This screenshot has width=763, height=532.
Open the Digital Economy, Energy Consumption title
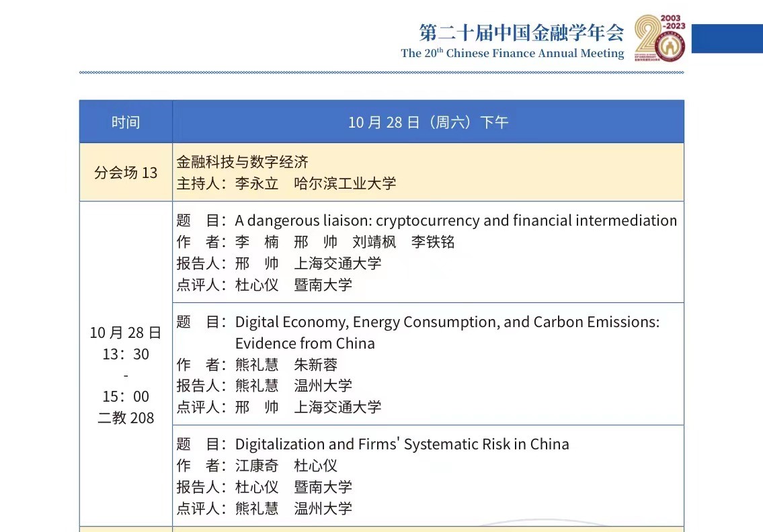[447, 322]
